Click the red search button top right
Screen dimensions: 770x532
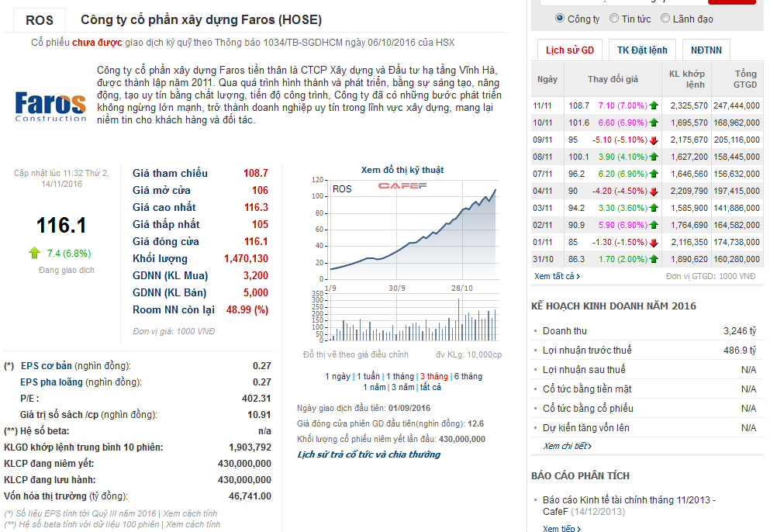pos(732,2)
